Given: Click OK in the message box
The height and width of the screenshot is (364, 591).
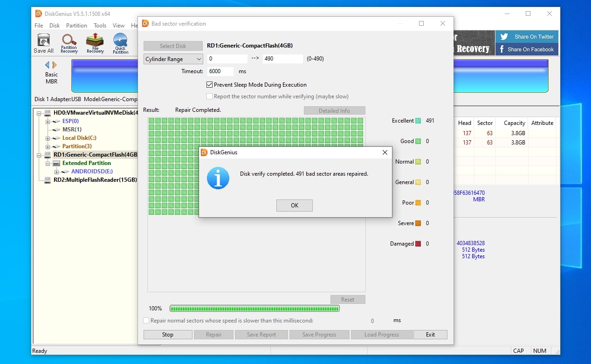Looking at the screenshot, I should pos(295,206).
